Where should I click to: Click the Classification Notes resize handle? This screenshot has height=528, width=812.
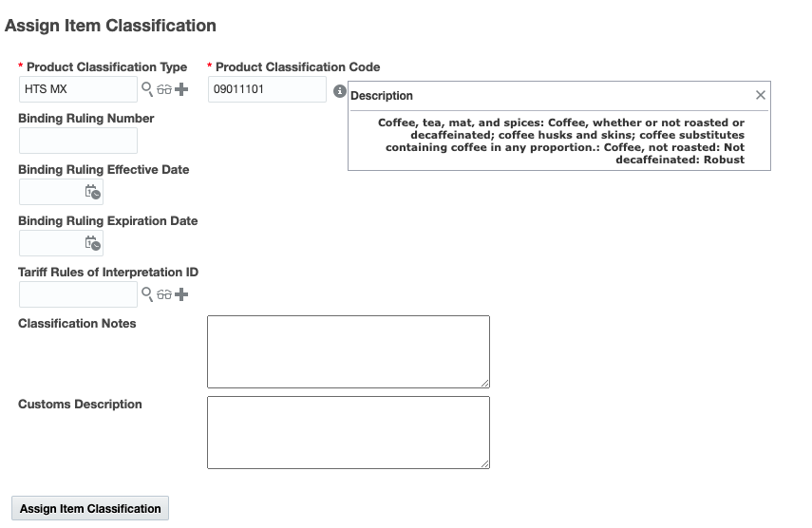click(x=484, y=383)
